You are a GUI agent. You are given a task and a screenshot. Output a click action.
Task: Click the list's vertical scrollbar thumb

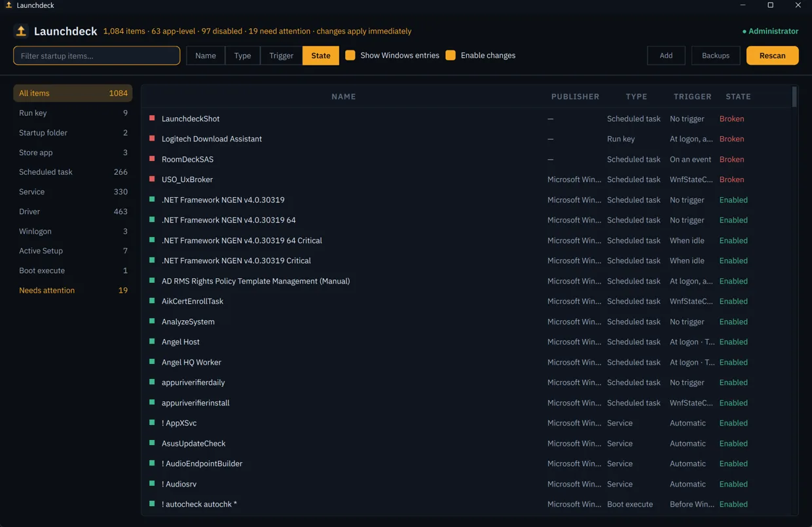[x=794, y=97]
